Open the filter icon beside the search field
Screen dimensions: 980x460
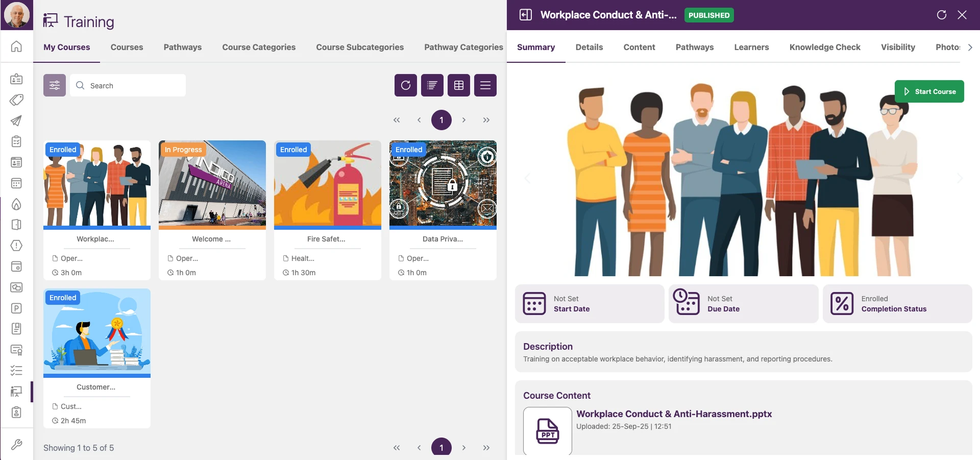coord(54,85)
